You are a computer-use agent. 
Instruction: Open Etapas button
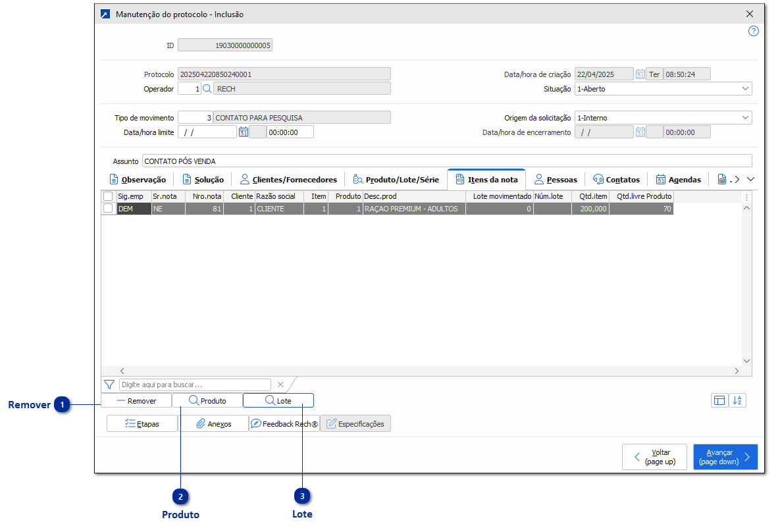[x=142, y=423]
